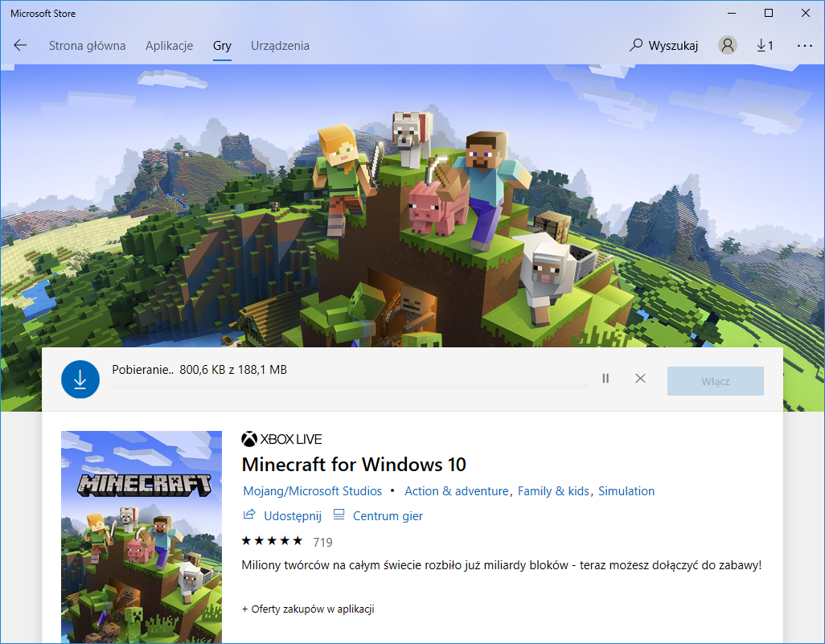Close the Microsoft Store window
825x644 pixels.
[x=806, y=13]
